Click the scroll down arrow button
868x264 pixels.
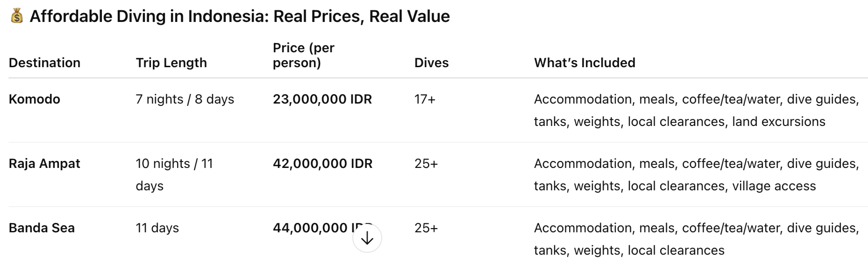pos(367,238)
